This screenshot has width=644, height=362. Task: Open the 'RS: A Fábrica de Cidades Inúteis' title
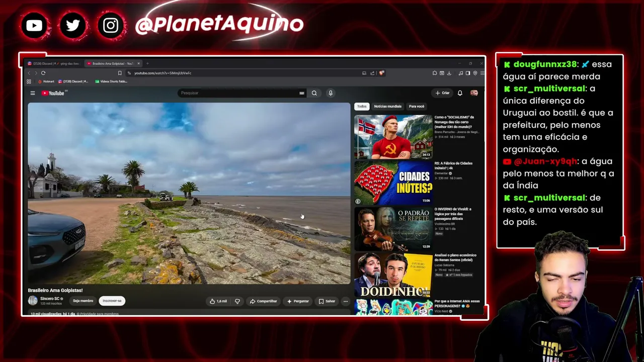pos(453,166)
